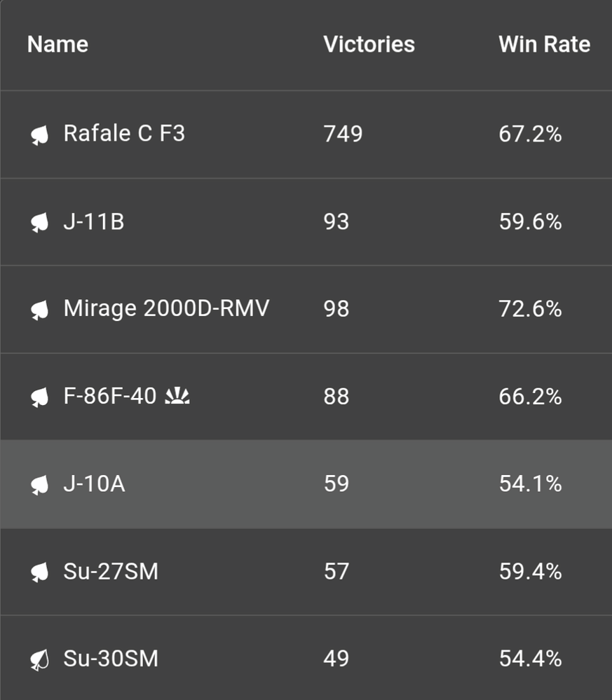Open the Su-27SM entry
The height and width of the screenshot is (700, 612).
click(111, 572)
